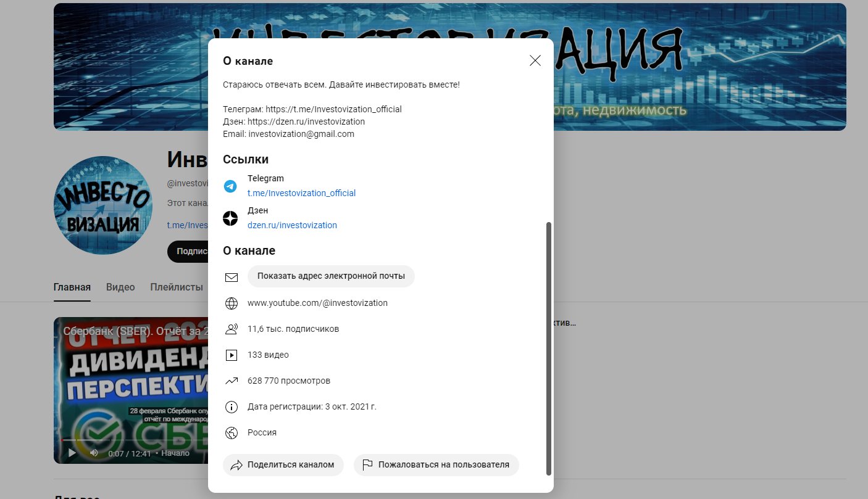
Task: Click the envelope email icon
Action: coord(232,278)
